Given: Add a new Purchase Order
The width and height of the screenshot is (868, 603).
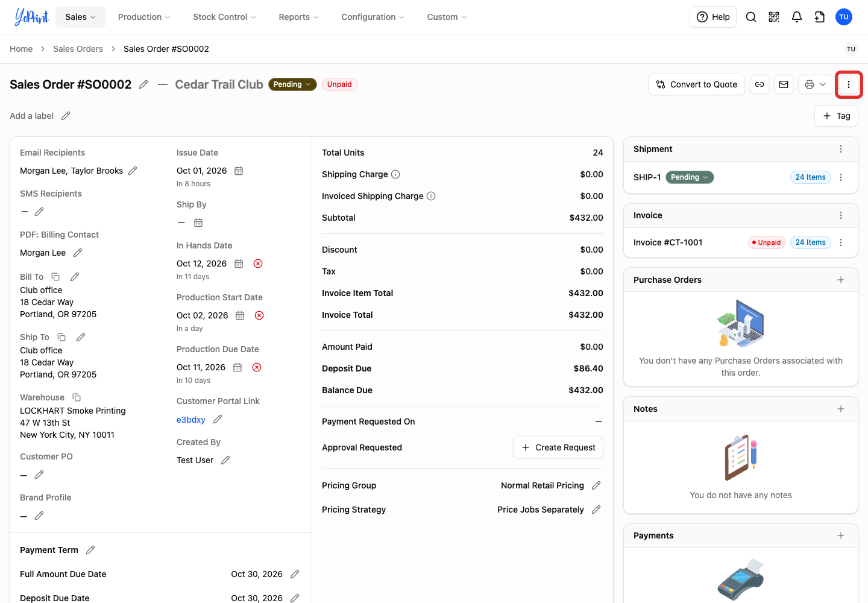Looking at the screenshot, I should [x=841, y=280].
